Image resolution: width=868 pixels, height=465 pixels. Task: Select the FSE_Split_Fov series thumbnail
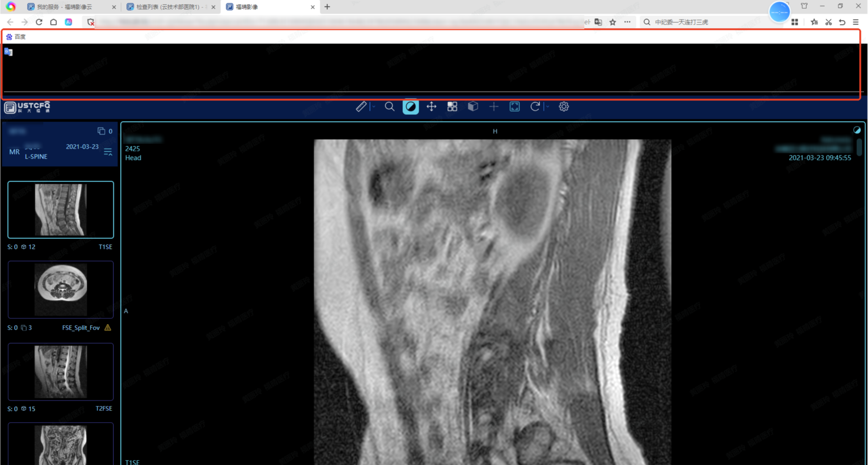tap(61, 290)
